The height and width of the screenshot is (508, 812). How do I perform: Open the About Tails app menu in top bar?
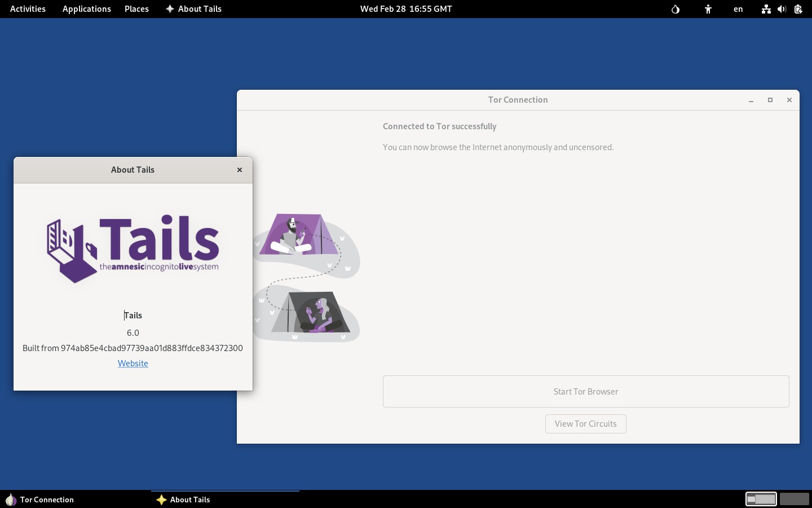point(193,9)
